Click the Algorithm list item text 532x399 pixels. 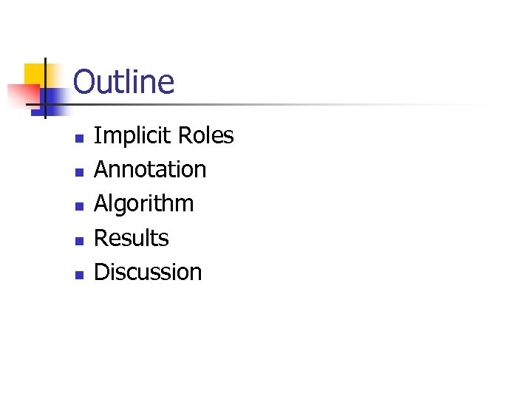tap(143, 204)
